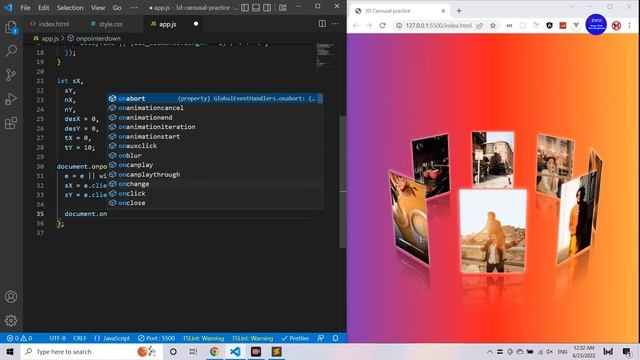Screen dimensions: 640x360
Task: Open the Go menu
Action: click(x=117, y=7)
